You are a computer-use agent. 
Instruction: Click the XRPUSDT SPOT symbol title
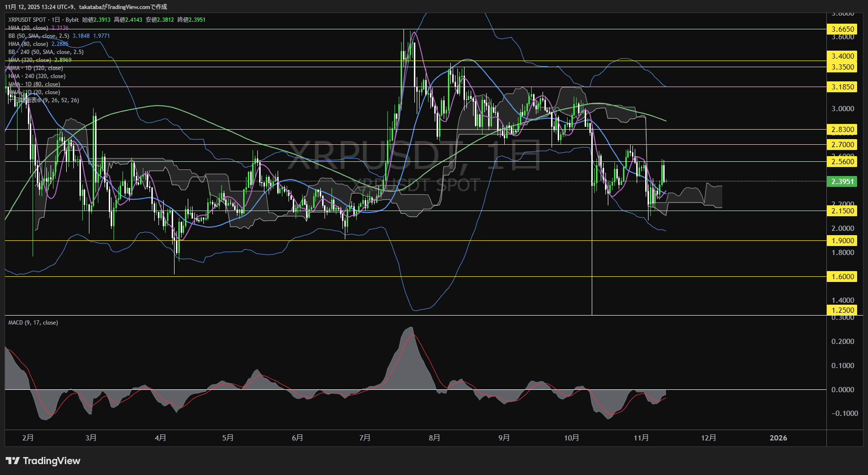[x=27, y=20]
